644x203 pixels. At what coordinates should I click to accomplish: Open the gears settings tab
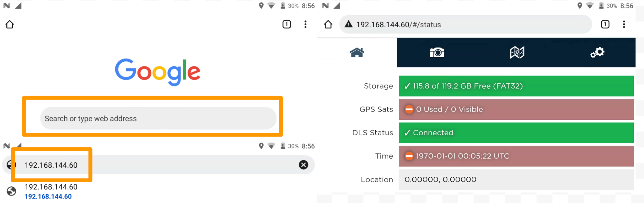pyautogui.click(x=597, y=52)
